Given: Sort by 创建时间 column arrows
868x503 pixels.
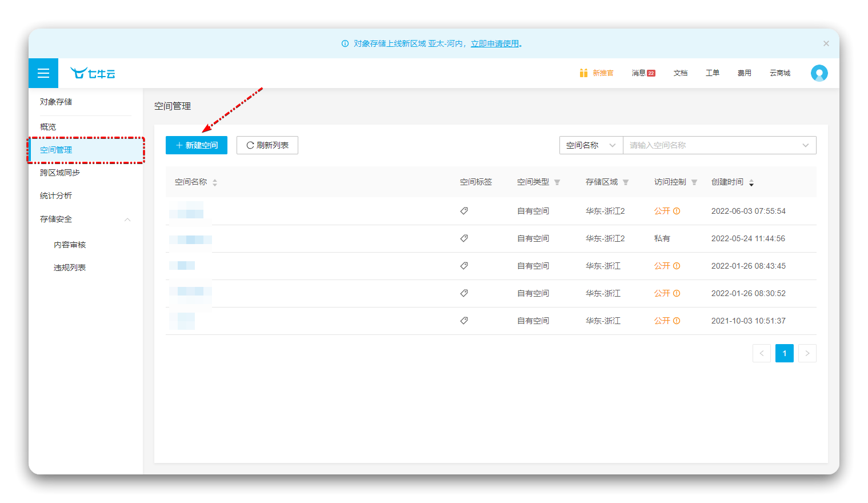Looking at the screenshot, I should [x=751, y=182].
